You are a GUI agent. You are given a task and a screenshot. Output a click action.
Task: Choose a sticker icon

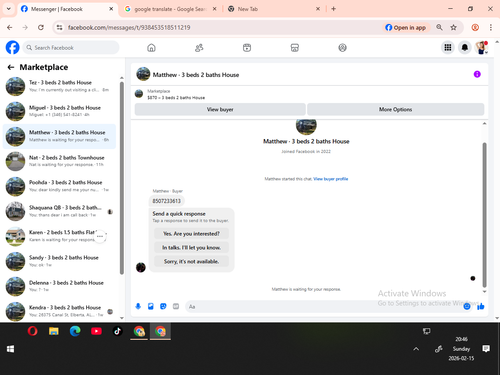[x=163, y=306]
